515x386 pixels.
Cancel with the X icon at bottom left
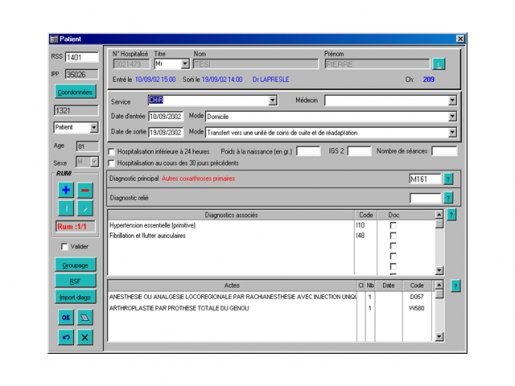pos(85,337)
